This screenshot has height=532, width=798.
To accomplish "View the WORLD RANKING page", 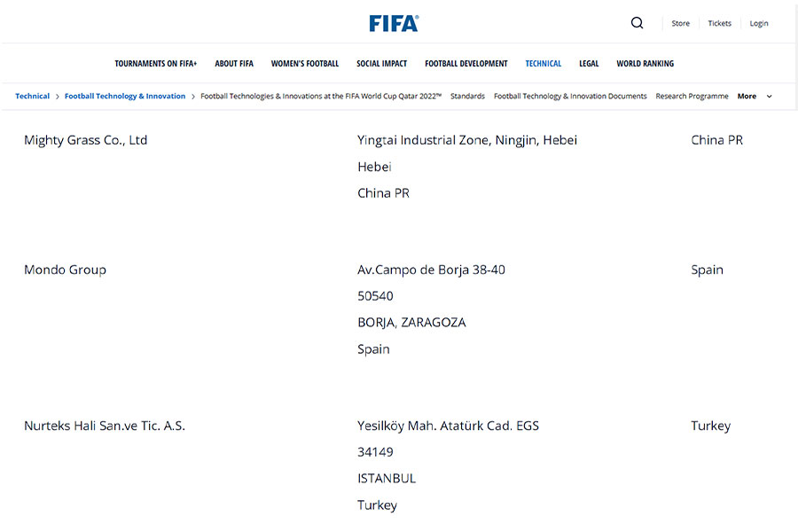I will 645,63.
